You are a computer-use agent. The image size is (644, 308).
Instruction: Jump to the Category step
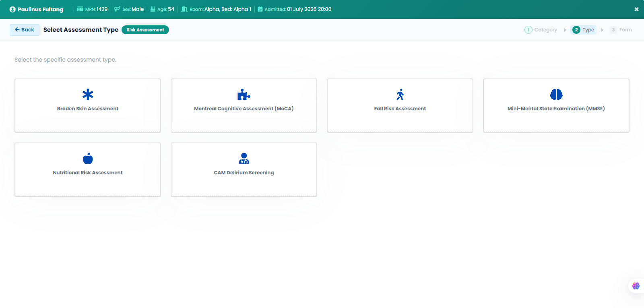[x=541, y=30]
